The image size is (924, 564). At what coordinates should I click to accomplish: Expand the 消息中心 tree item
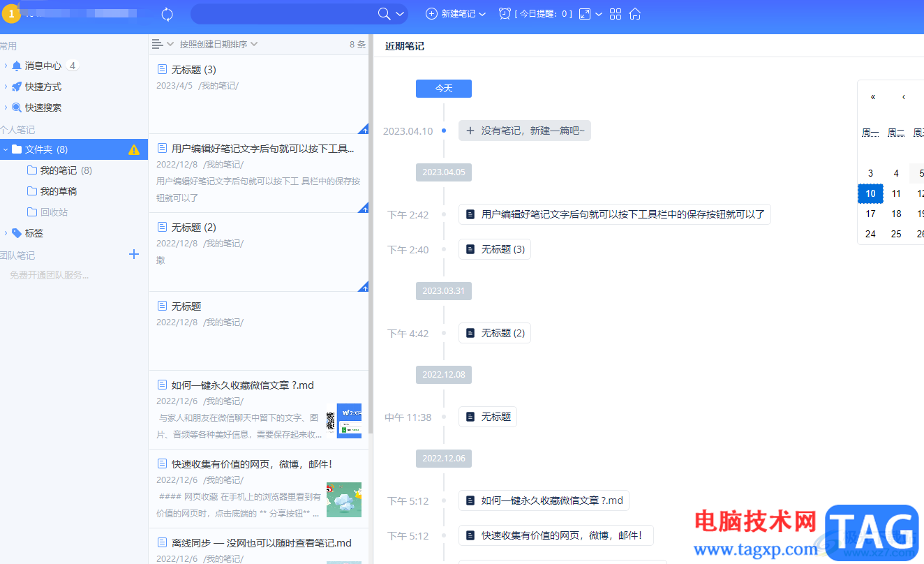pyautogui.click(x=6, y=66)
